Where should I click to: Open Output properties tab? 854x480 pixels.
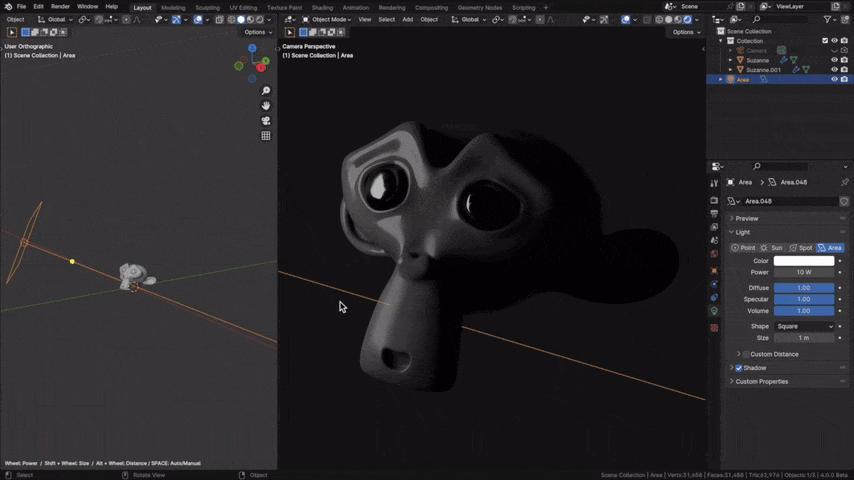[714, 214]
